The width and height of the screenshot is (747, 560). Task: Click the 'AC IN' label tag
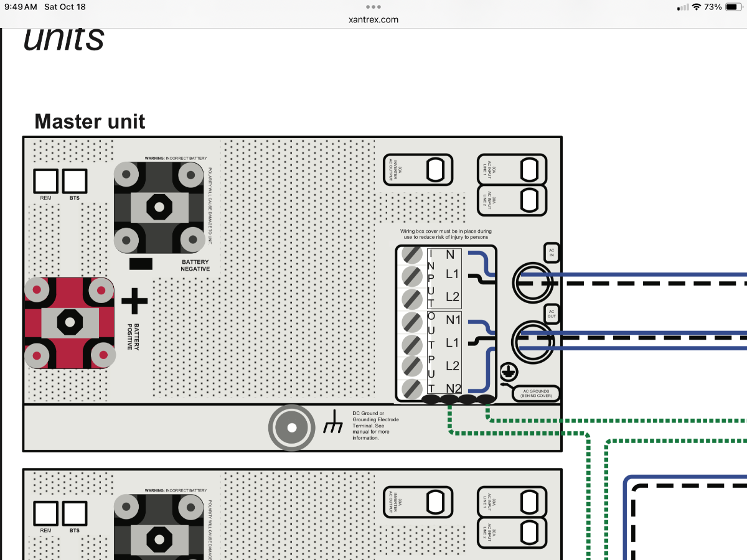click(x=552, y=252)
